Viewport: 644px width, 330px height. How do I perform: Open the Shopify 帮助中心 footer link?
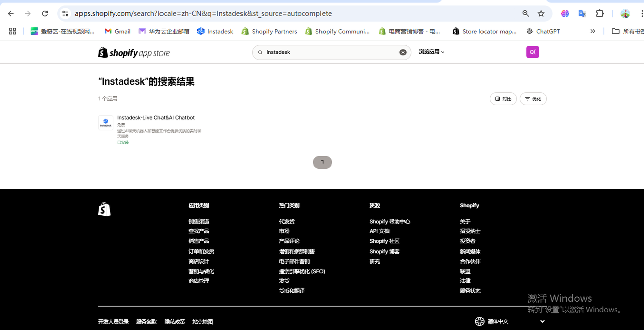(x=389, y=222)
